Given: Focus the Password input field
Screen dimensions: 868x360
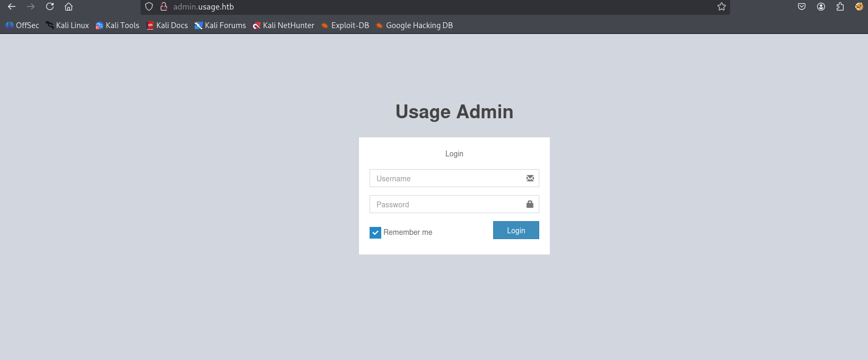Looking at the screenshot, I should [454, 204].
